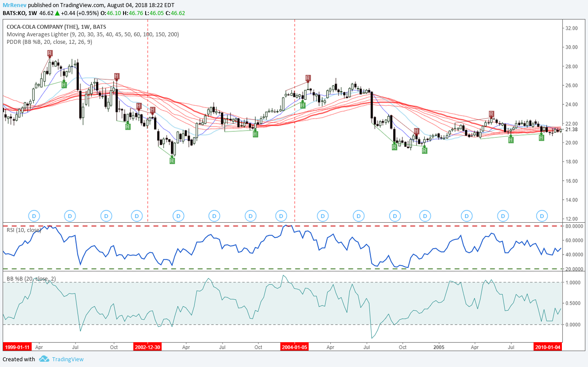The image size is (588, 367).
Task: Click the 'RSI (10, close)' indicator label
Action: tap(23, 230)
